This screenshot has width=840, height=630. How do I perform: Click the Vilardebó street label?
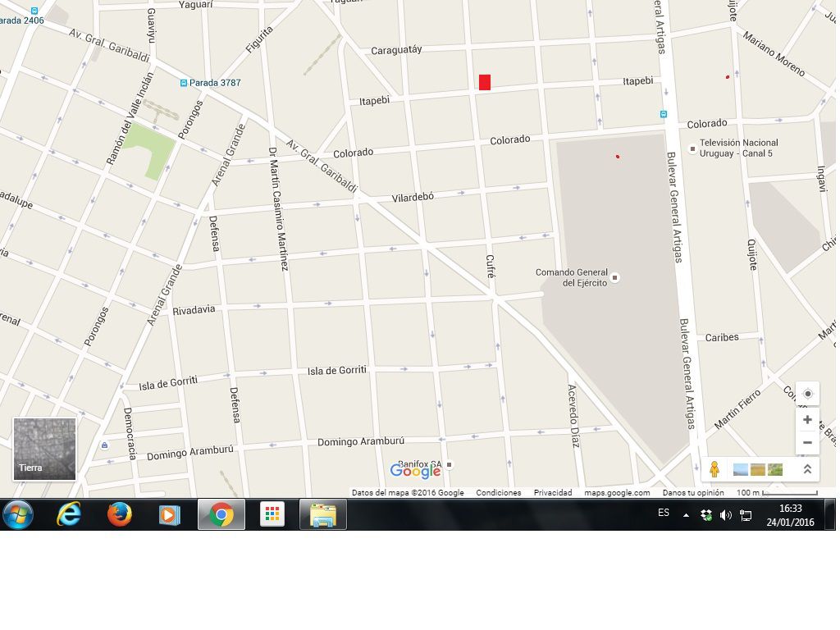point(413,198)
